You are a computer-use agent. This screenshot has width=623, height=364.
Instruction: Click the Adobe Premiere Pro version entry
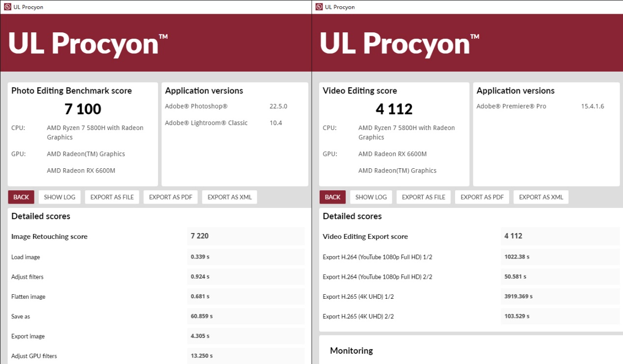click(x=592, y=106)
